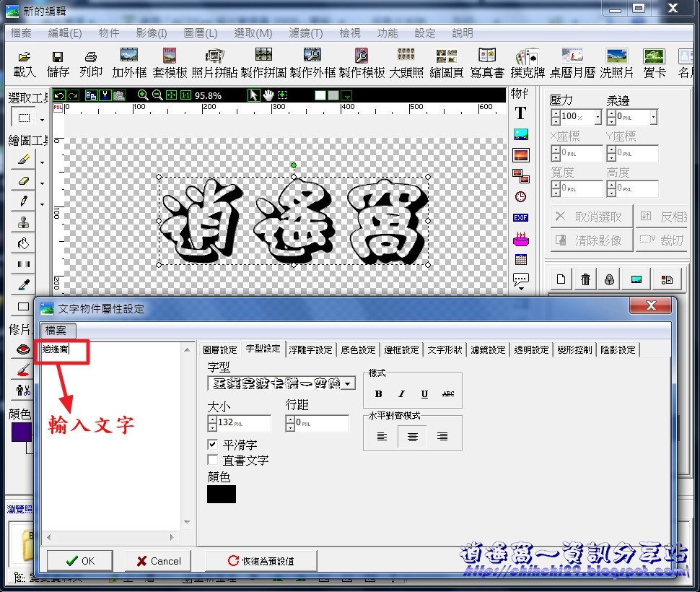700x592 pixels.
Task: Open the 製作拼圖 puzzle maker tool
Action: pyautogui.click(x=263, y=64)
